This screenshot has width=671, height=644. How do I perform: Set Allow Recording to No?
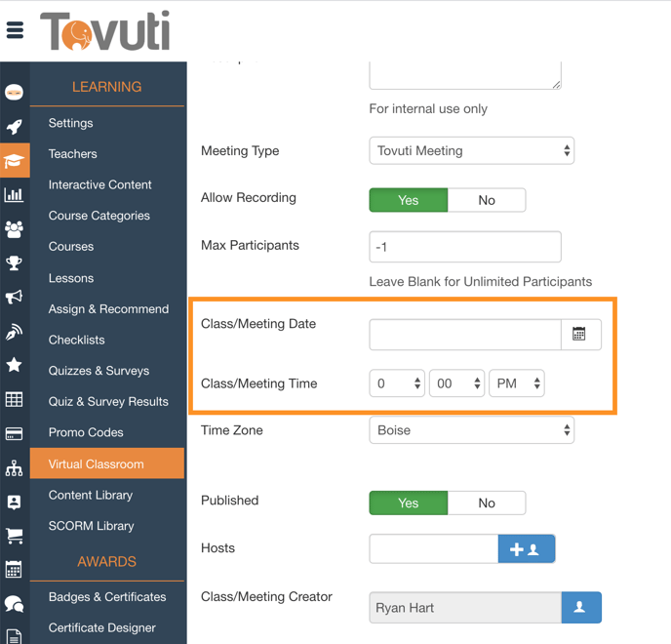pyautogui.click(x=487, y=200)
